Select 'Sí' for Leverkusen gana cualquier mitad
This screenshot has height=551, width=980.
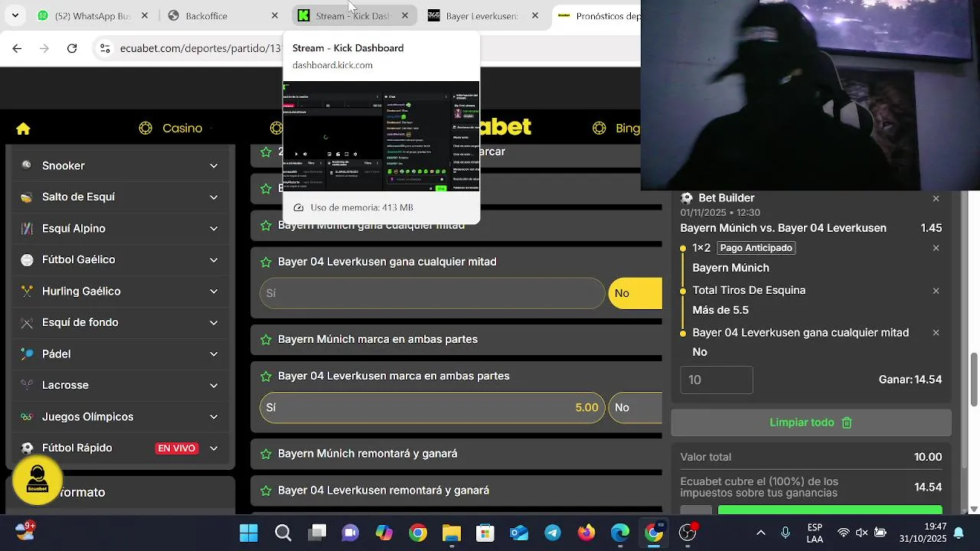(433, 293)
